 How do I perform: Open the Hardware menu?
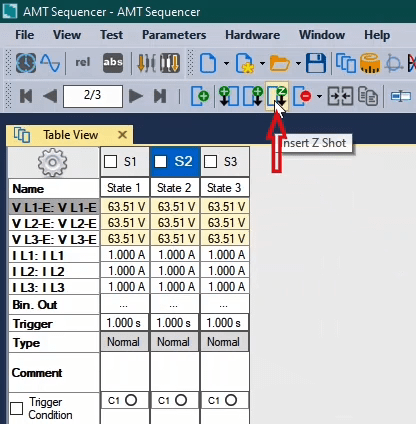point(252,35)
